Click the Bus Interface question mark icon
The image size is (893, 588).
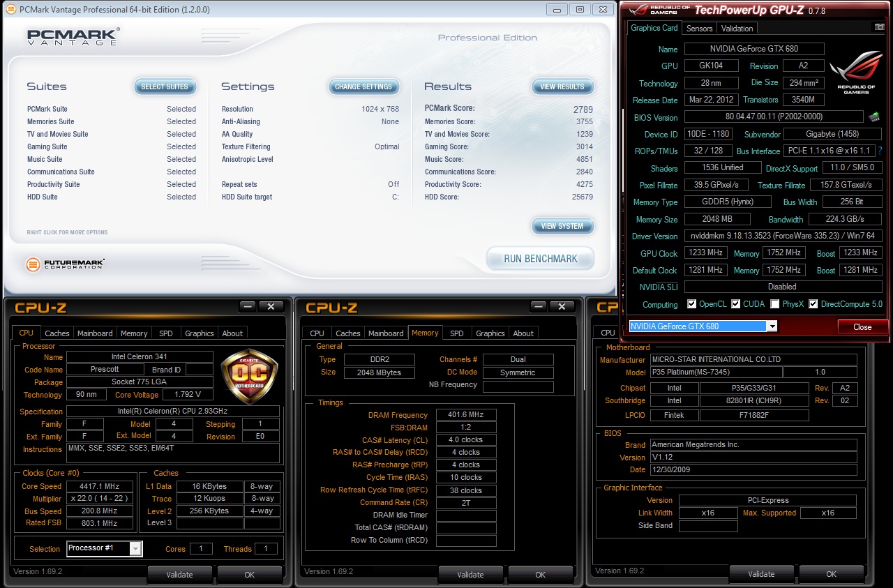[x=880, y=151]
